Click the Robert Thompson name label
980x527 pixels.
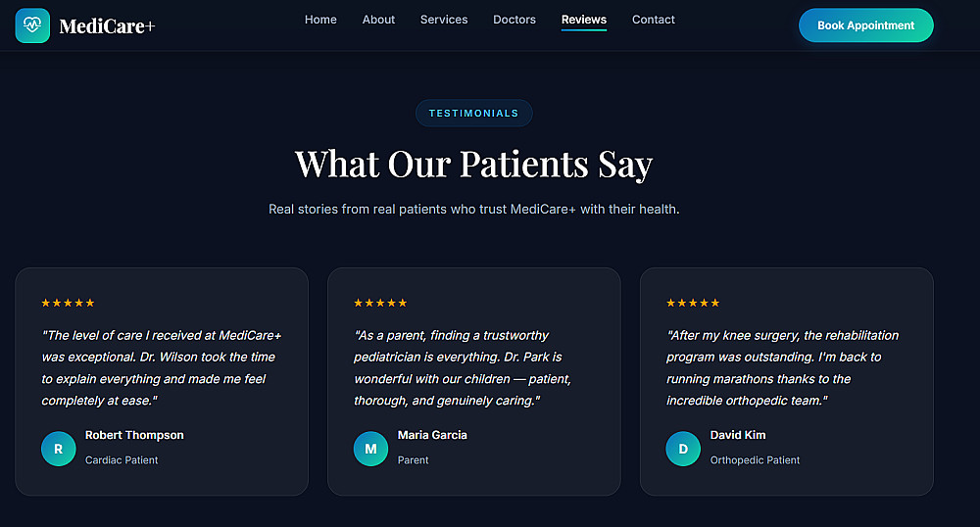coord(134,435)
